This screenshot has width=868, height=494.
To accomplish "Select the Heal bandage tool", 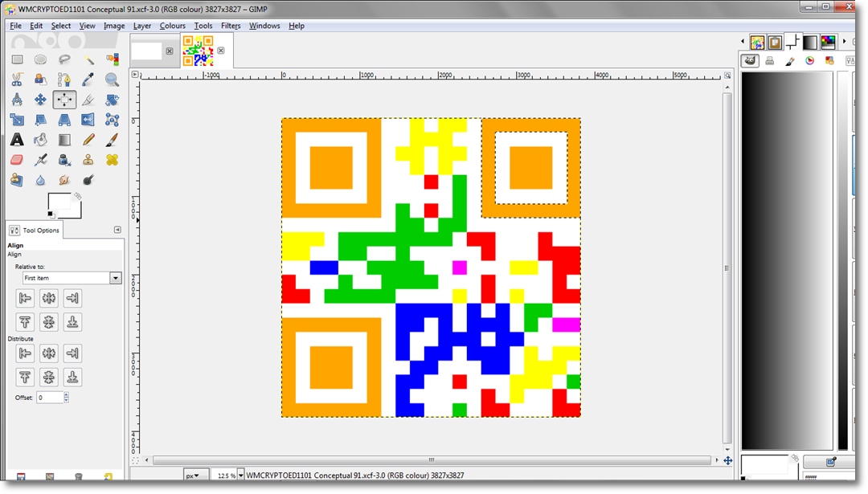I will [x=112, y=160].
